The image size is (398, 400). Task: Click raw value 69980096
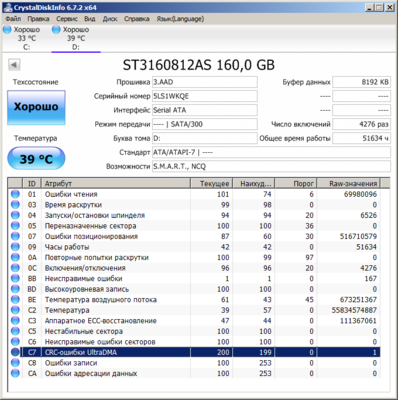coord(360,194)
